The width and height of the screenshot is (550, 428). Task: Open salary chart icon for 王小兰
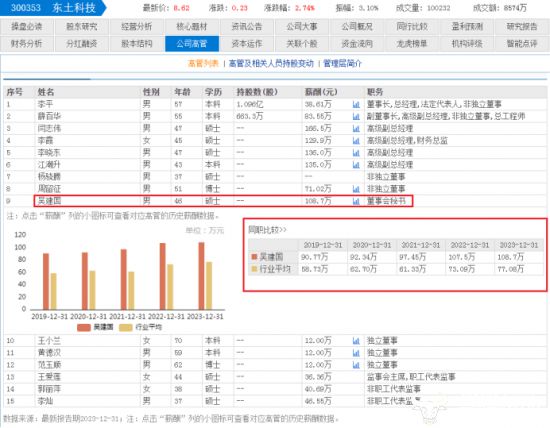pos(356,341)
